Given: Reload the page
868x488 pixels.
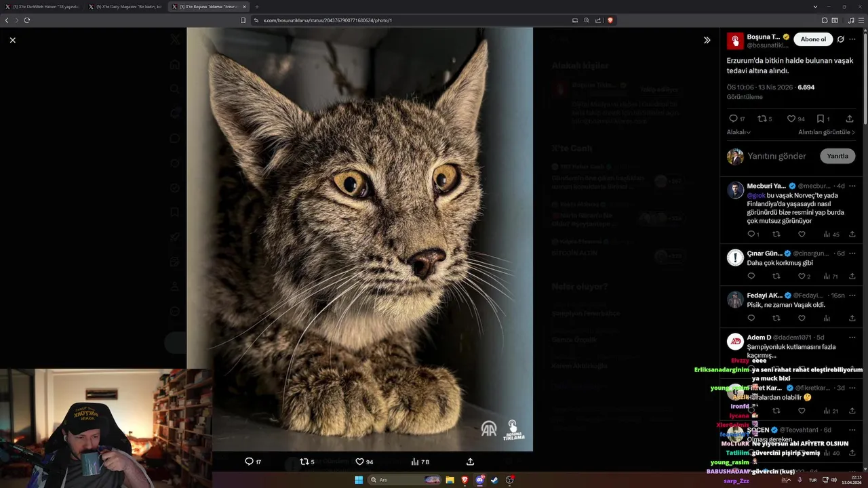Looking at the screenshot, I should tap(27, 20).
